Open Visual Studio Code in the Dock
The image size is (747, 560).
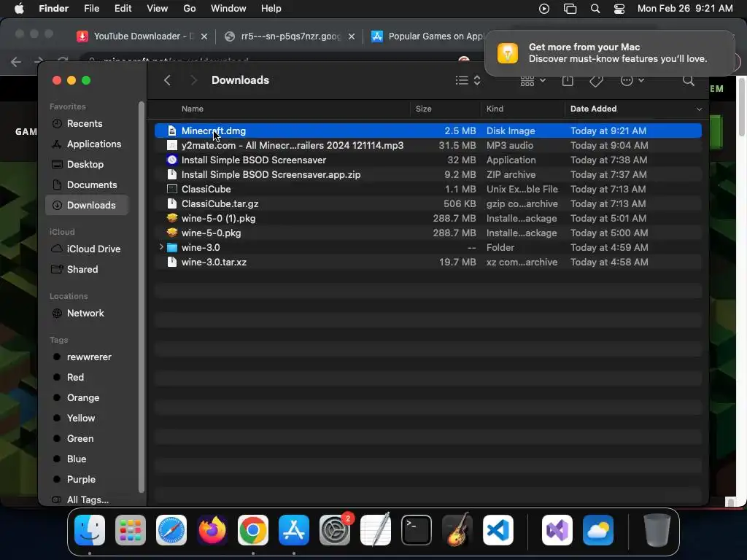coord(498,530)
